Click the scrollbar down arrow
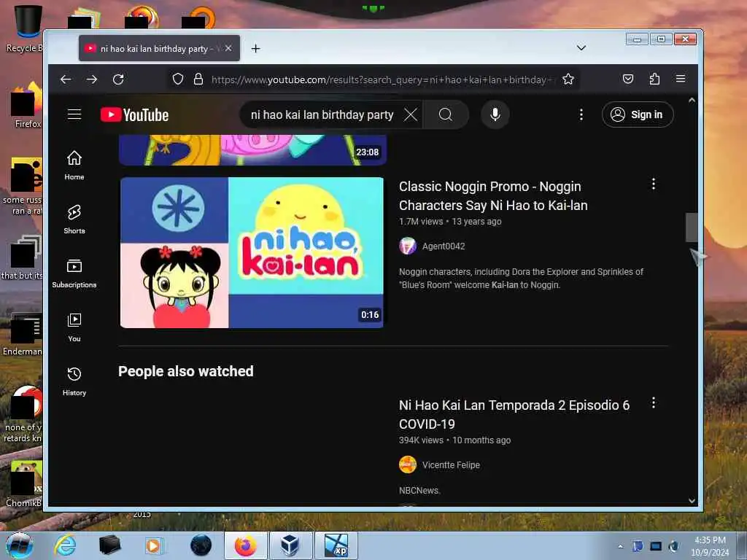Viewport: 747px width, 560px height. tap(692, 500)
